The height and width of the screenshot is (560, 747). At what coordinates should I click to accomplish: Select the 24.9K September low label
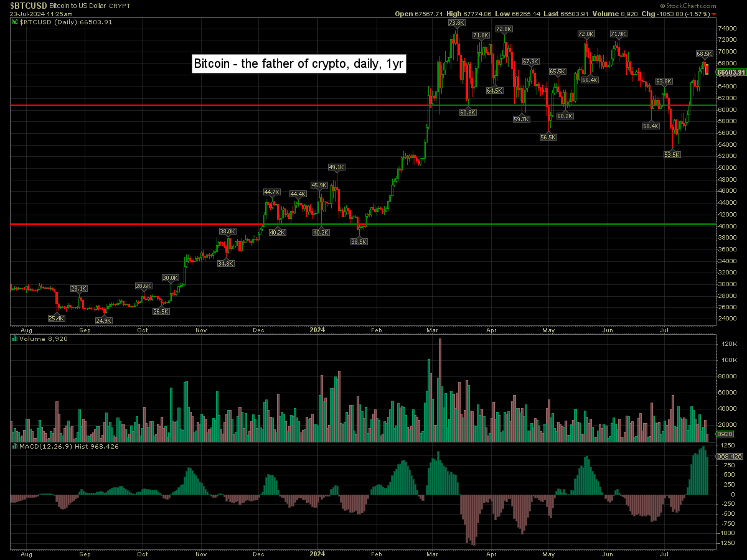(x=103, y=320)
